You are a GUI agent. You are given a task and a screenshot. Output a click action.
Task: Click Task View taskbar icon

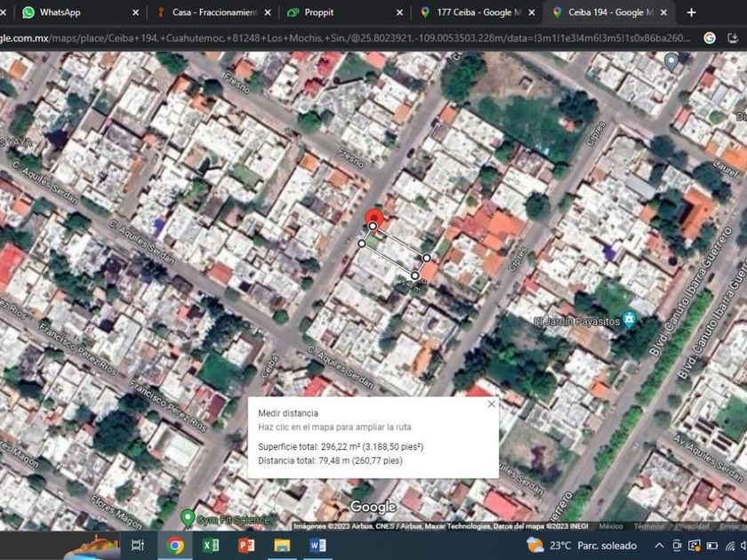(x=138, y=545)
